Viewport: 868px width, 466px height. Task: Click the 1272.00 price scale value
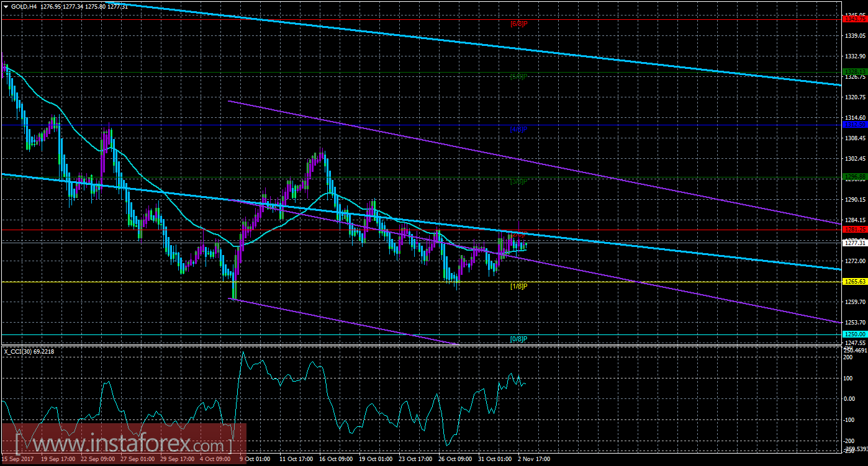coord(854,261)
